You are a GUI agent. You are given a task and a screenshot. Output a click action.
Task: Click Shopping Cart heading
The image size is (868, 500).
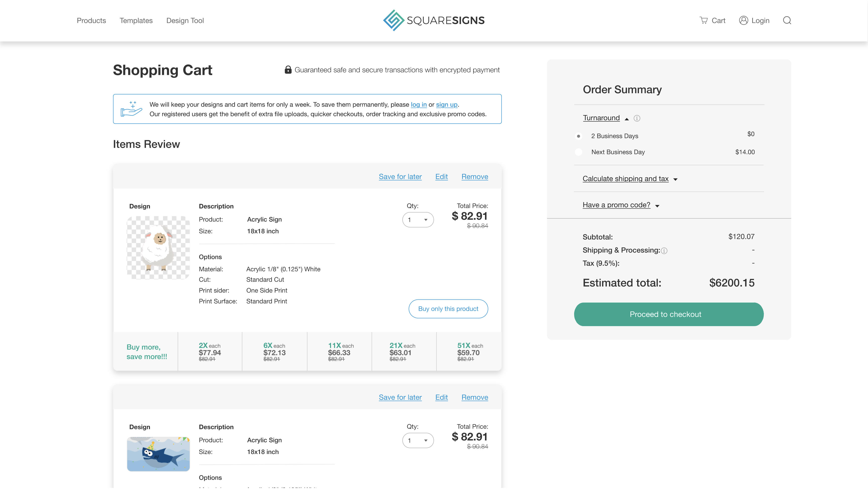163,70
